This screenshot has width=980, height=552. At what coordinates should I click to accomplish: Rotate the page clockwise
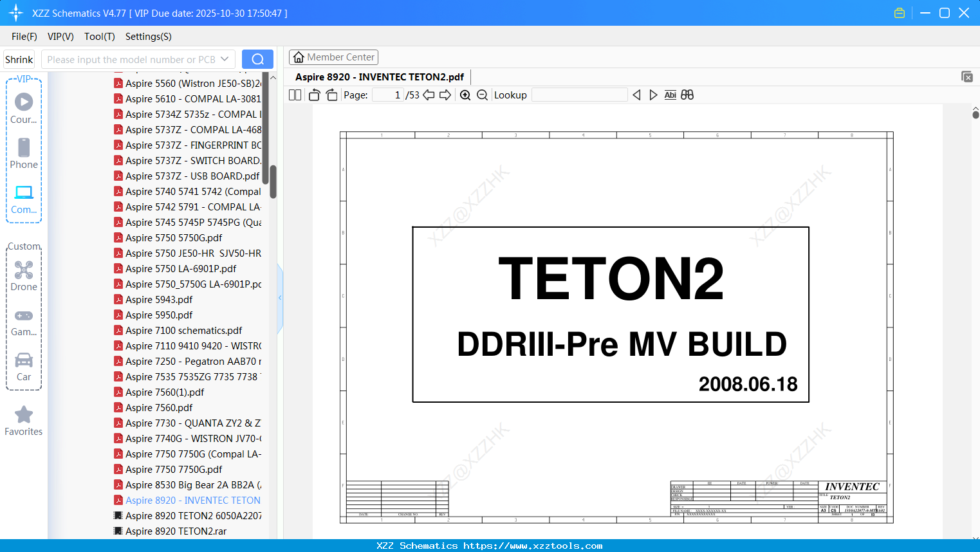[x=332, y=95]
